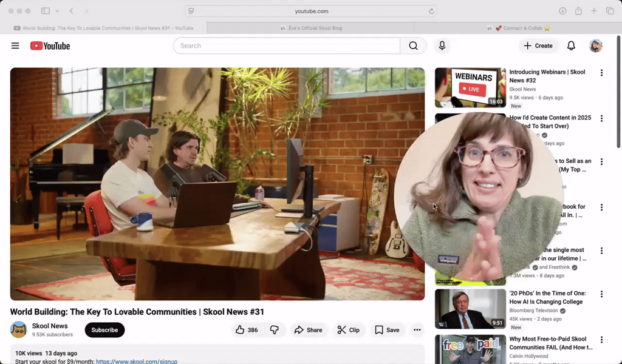Click the page vertical scrollbar
This screenshot has height=364, width=622.
(x=618, y=92)
